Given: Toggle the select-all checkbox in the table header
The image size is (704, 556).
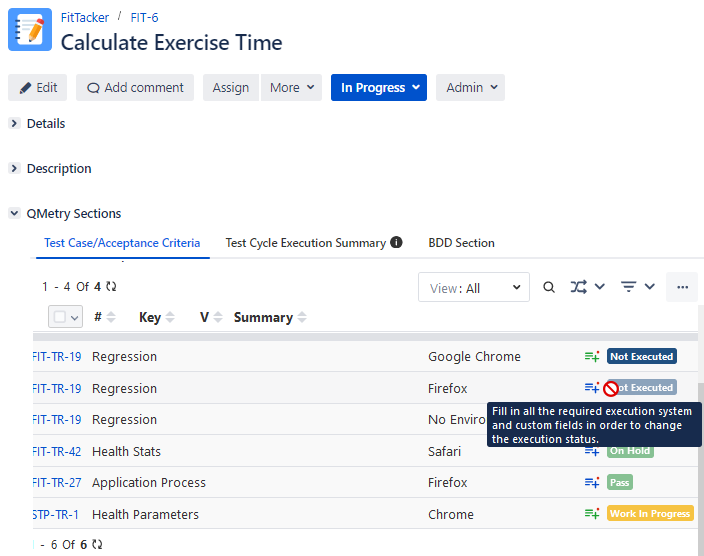Looking at the screenshot, I should 60,317.
